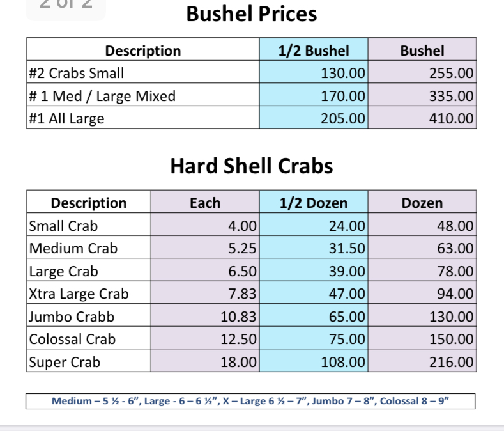Screen dimensions: 504x431
Task: Click the 130.00 half bushel price
Action: [342, 74]
